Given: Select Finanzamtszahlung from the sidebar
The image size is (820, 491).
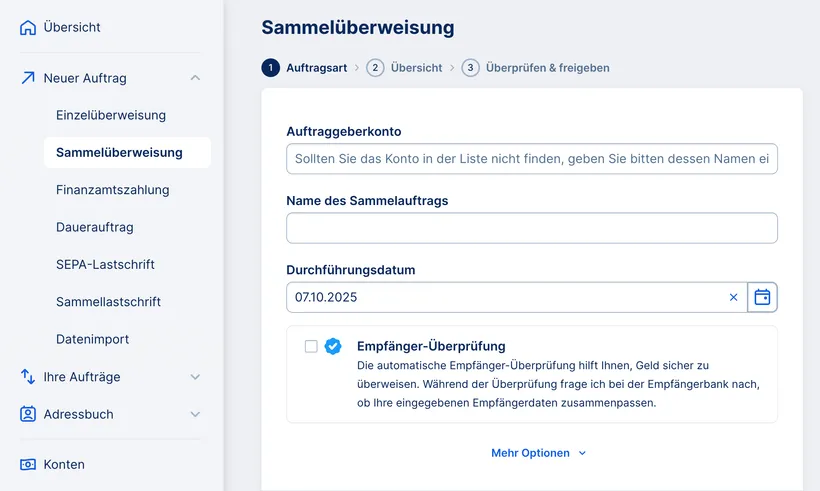Looking at the screenshot, I should coord(113,190).
